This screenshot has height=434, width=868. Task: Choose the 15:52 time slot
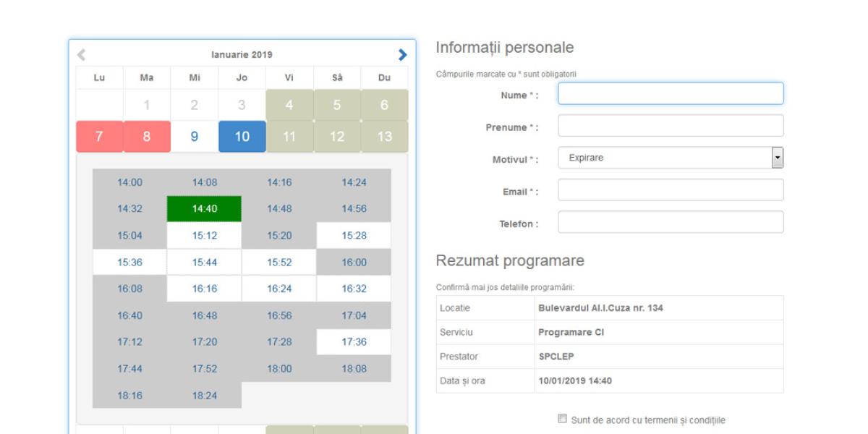tap(279, 263)
